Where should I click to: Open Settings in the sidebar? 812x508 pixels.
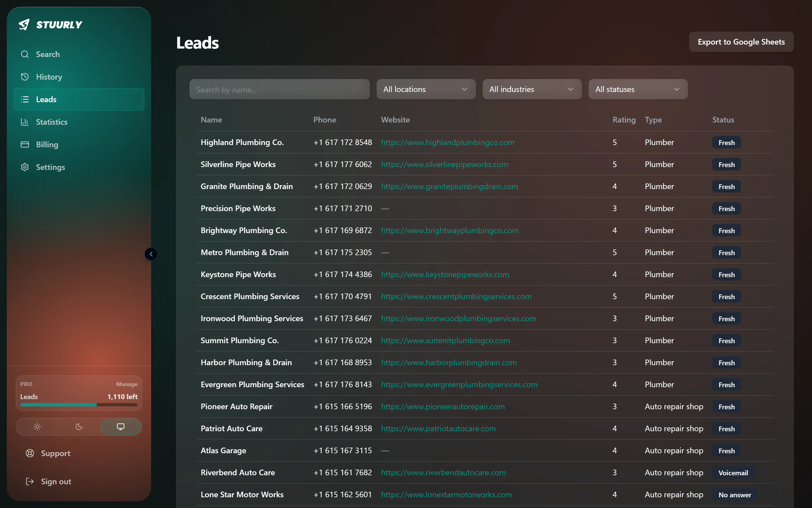(79, 167)
